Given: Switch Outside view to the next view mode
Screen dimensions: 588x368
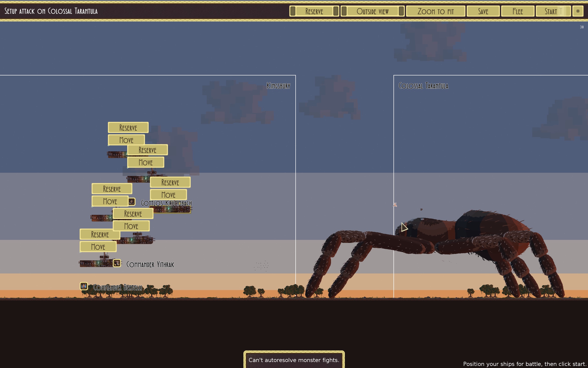Looking at the screenshot, I should (x=401, y=11).
